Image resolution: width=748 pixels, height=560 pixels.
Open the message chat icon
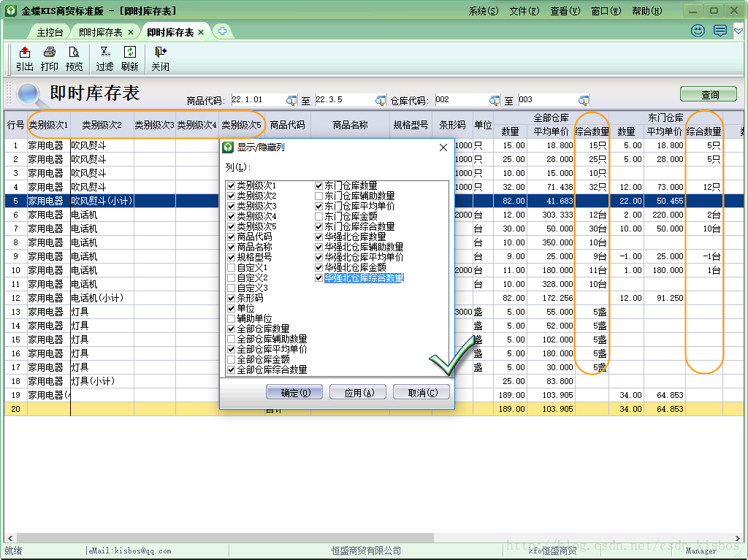click(720, 31)
